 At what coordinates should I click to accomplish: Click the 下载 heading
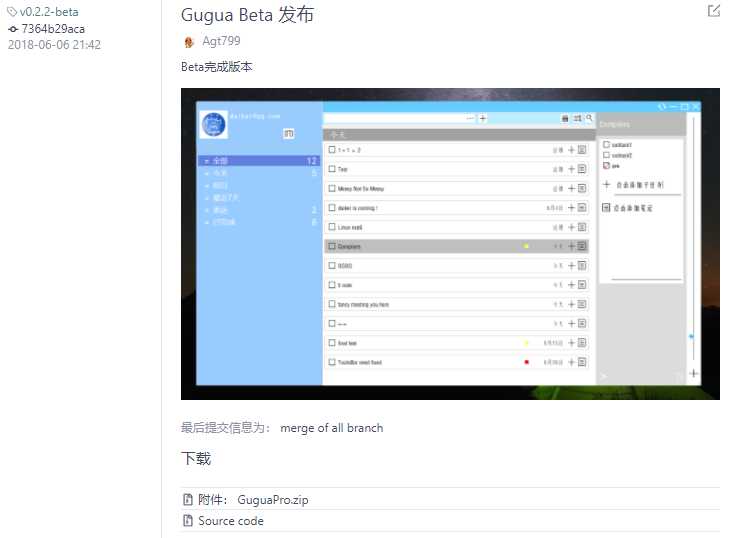(196, 458)
